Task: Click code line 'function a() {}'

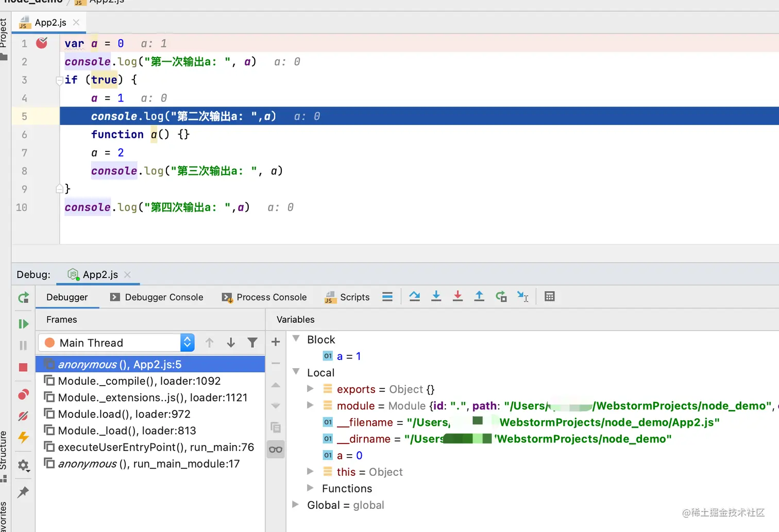Action: tap(141, 134)
